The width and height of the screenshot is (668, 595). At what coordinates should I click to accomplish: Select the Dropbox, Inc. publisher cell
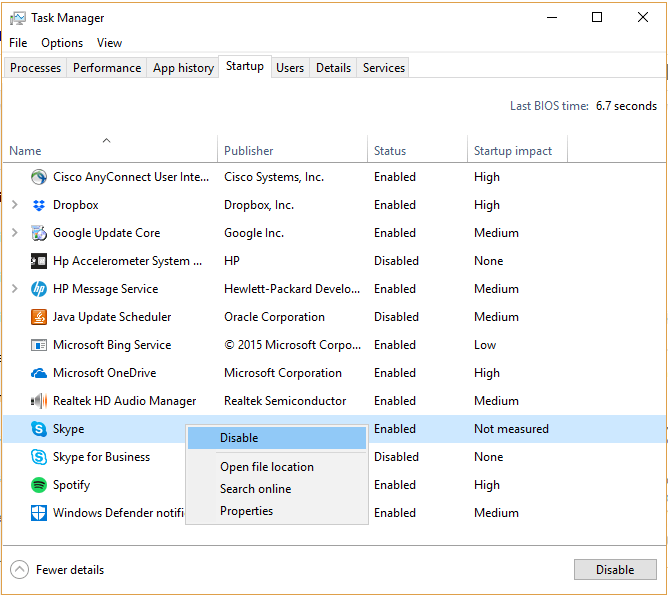(x=259, y=205)
